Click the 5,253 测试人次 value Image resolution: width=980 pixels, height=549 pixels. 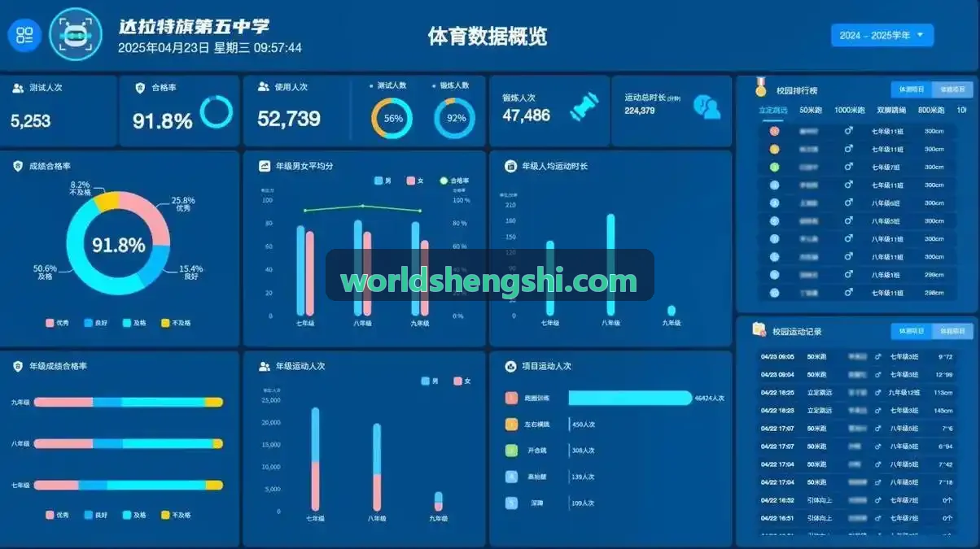click(30, 121)
